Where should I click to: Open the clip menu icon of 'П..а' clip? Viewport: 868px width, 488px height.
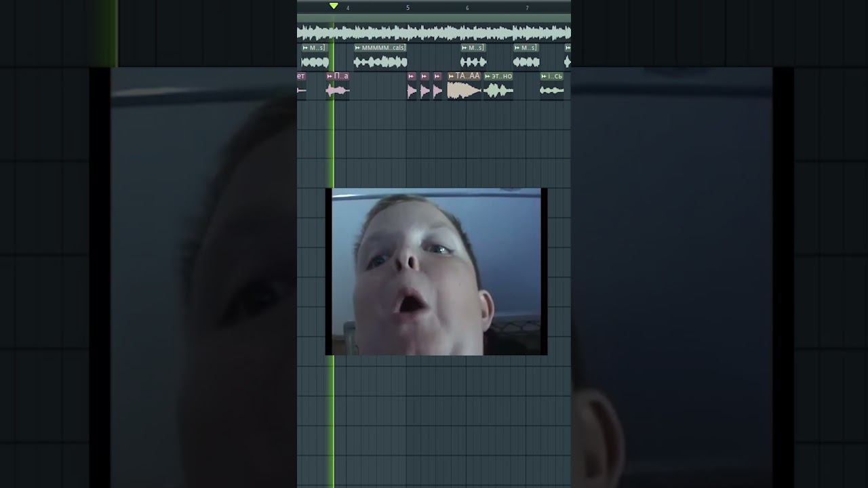(330, 77)
